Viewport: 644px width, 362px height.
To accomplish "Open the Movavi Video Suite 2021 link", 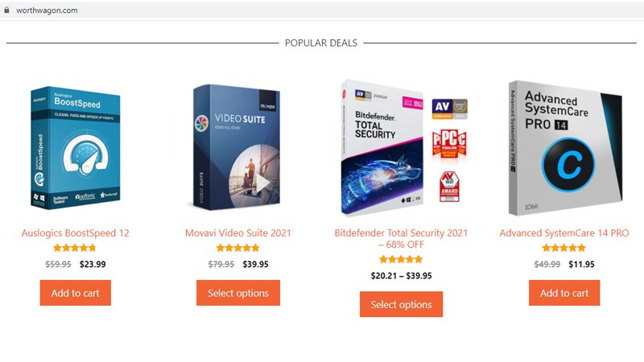I will [x=238, y=233].
